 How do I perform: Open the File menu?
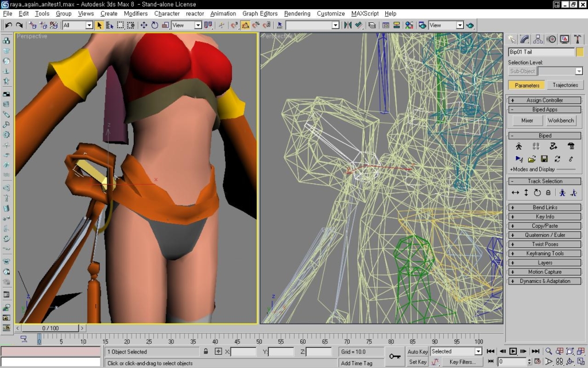[x=7, y=14]
